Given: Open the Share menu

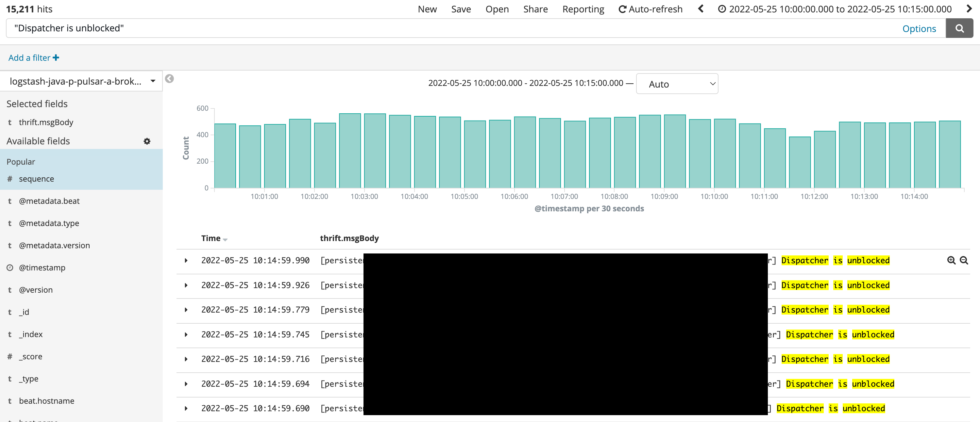Looking at the screenshot, I should [535, 9].
